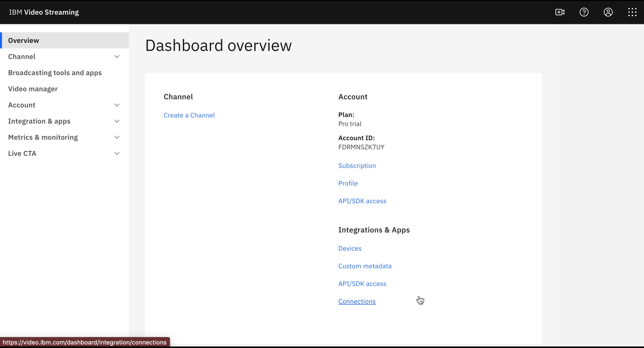This screenshot has width=644, height=348.
Task: Click the go live camera icon
Action: 560,12
